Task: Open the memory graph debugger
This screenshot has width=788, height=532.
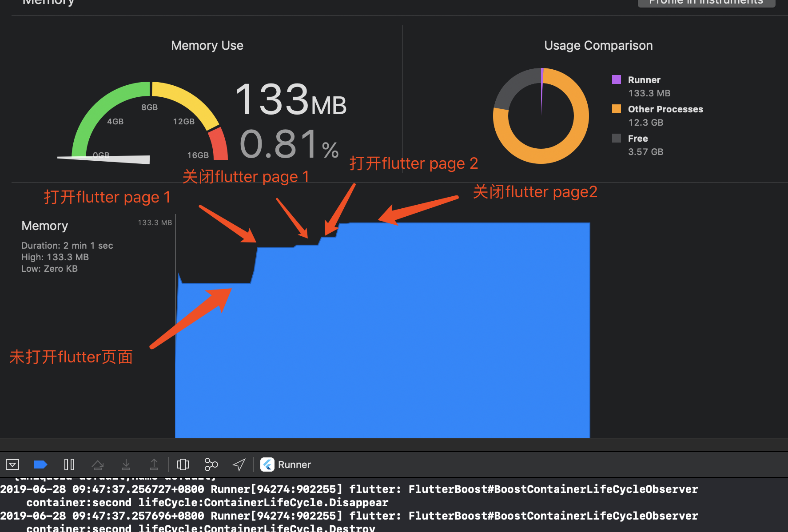Action: [211, 465]
